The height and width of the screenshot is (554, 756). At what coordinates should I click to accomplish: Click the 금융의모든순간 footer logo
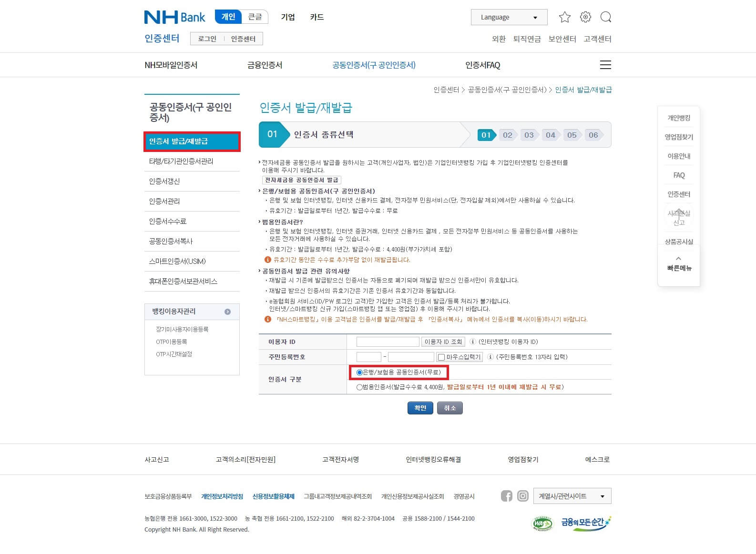[586, 523]
